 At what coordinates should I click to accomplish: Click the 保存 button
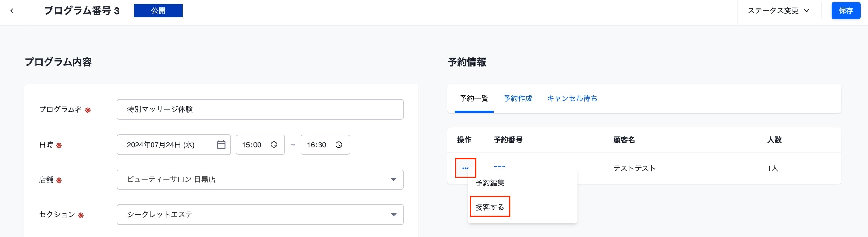click(846, 11)
